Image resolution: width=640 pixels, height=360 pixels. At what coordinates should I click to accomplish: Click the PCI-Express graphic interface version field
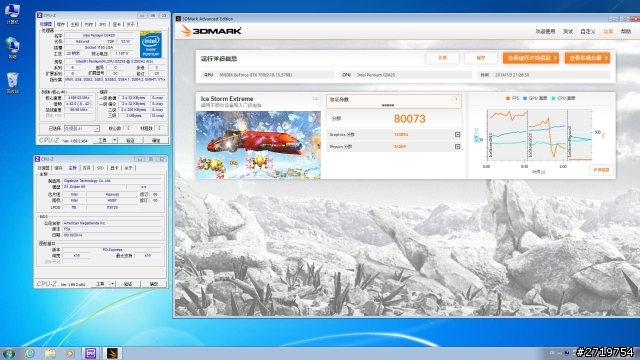tap(112, 249)
